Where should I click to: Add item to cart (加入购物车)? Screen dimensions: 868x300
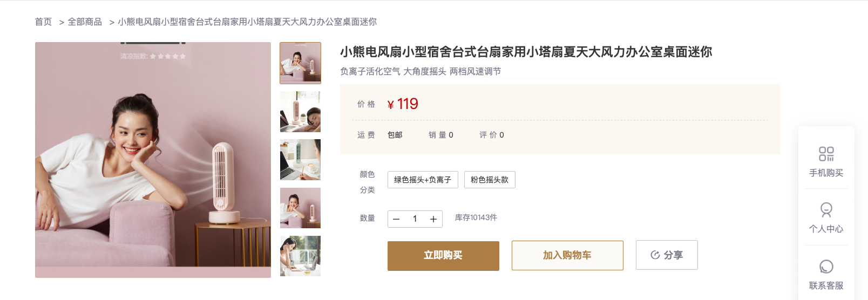point(567,256)
